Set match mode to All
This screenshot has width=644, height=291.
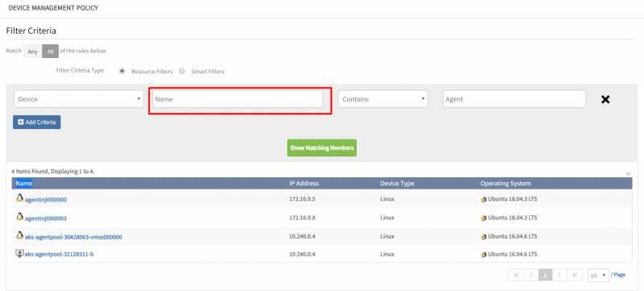(50, 52)
